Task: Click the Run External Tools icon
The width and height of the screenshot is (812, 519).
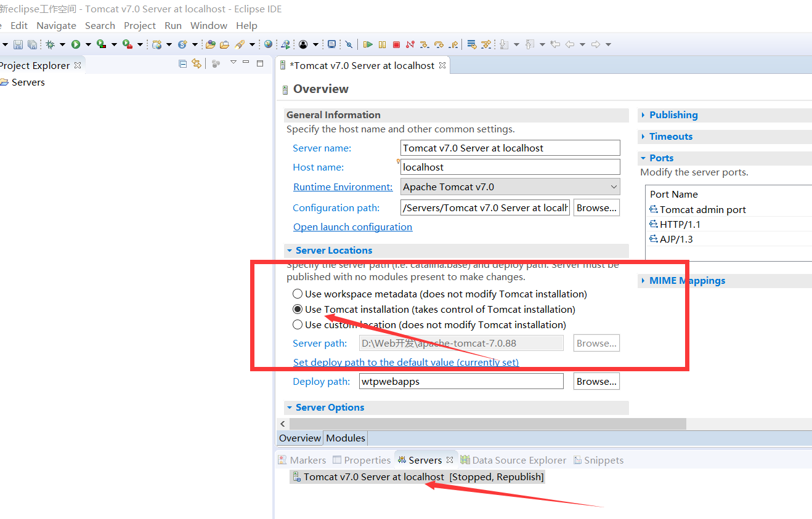Action: [127, 44]
